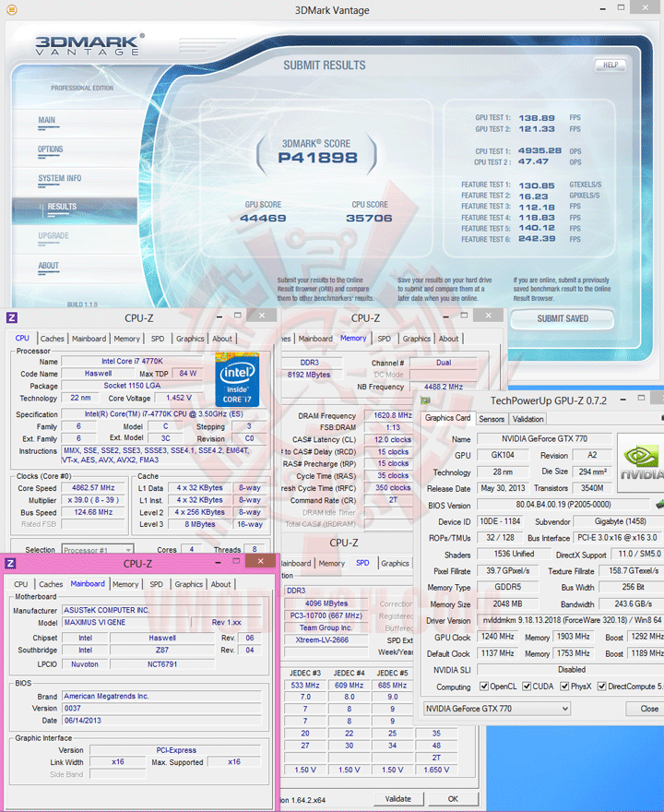Image resolution: width=664 pixels, height=812 pixels.
Task: Click the 3DMark score P41898
Action: [x=317, y=158]
